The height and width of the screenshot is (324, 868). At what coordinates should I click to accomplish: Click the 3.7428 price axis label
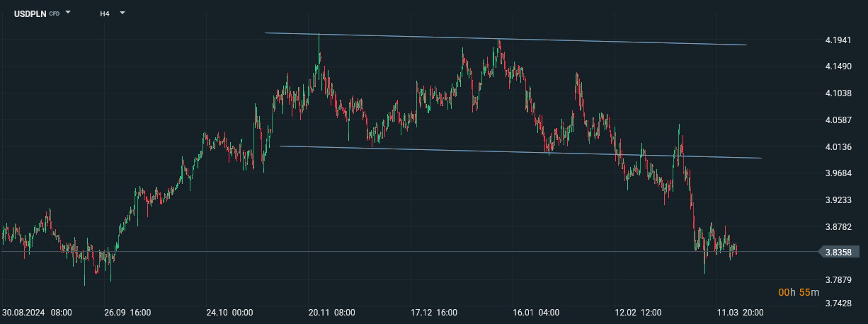point(840,303)
